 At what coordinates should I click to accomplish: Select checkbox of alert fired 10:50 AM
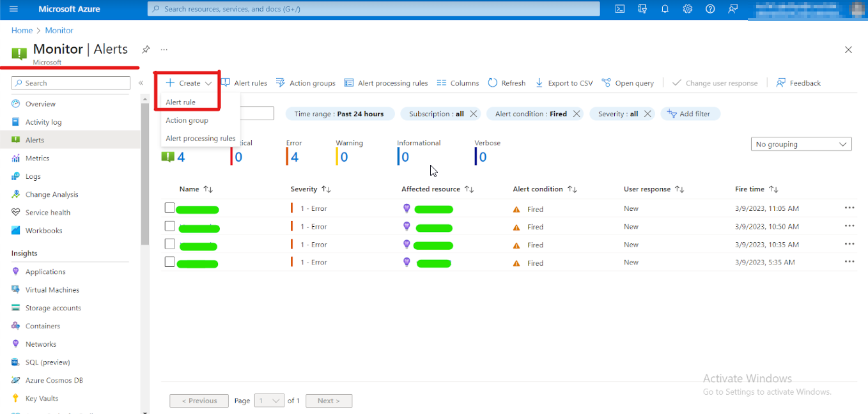pos(169,226)
